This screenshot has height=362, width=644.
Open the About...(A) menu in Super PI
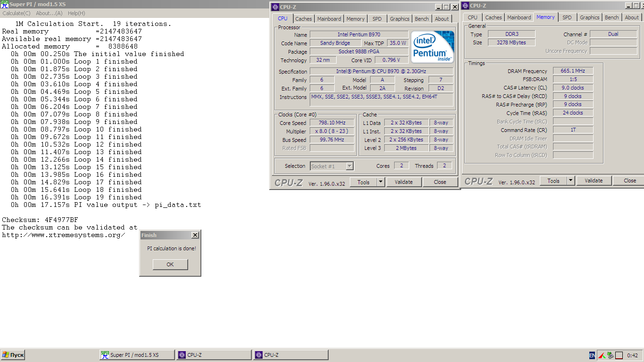click(49, 13)
